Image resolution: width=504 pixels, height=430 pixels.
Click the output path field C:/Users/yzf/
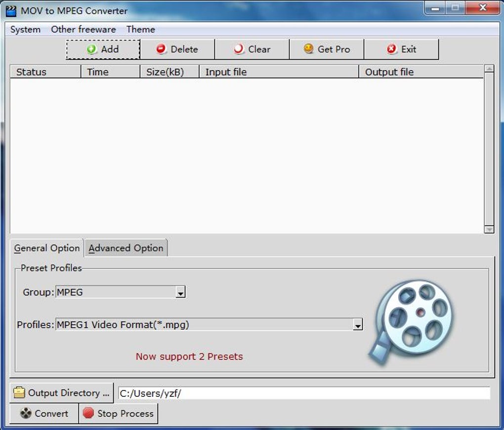click(x=304, y=393)
